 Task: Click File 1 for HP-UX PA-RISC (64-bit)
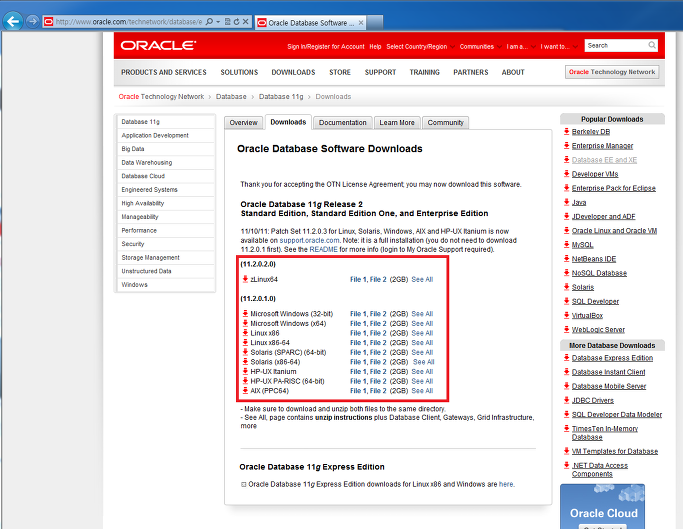[358, 381]
